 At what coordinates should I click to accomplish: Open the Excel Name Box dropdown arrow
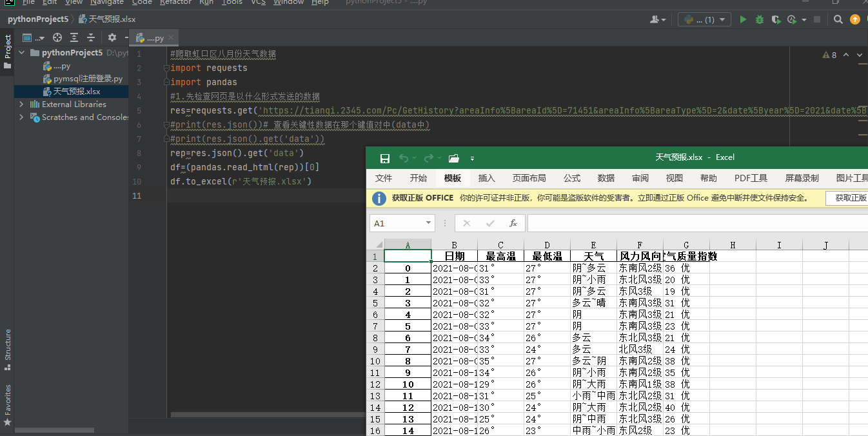coord(429,223)
